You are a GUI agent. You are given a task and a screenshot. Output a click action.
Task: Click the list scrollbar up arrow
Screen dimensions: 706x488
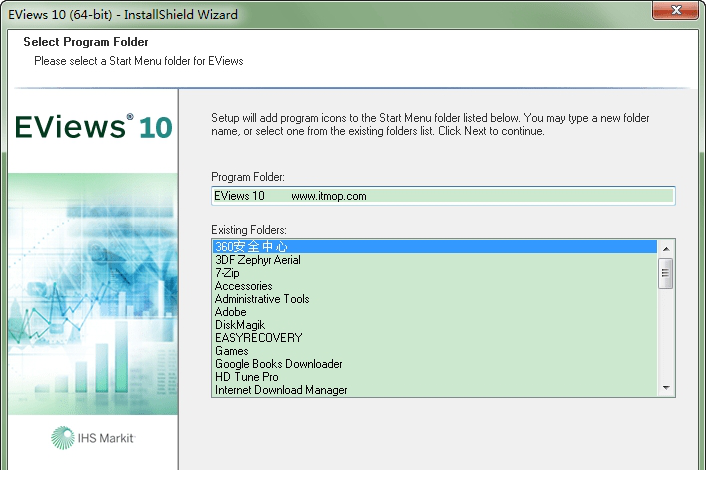666,249
